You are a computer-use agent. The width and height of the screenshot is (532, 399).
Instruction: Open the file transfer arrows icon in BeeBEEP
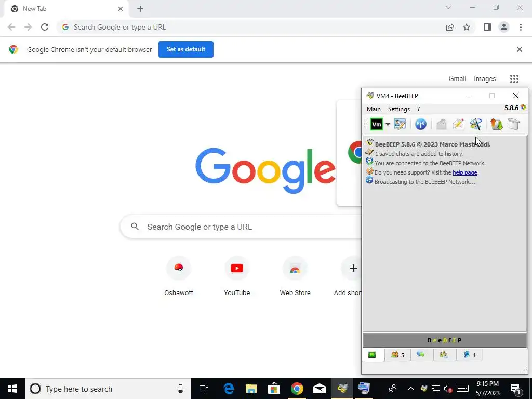pos(496,124)
